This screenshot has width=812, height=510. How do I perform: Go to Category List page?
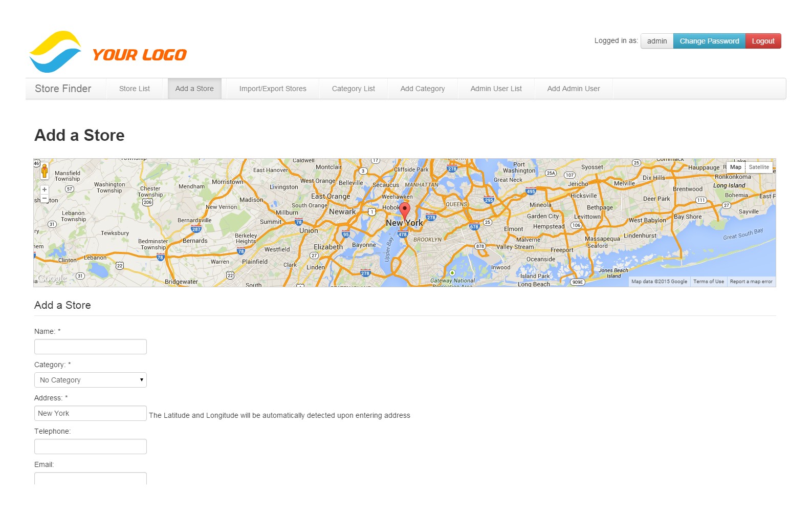click(354, 89)
